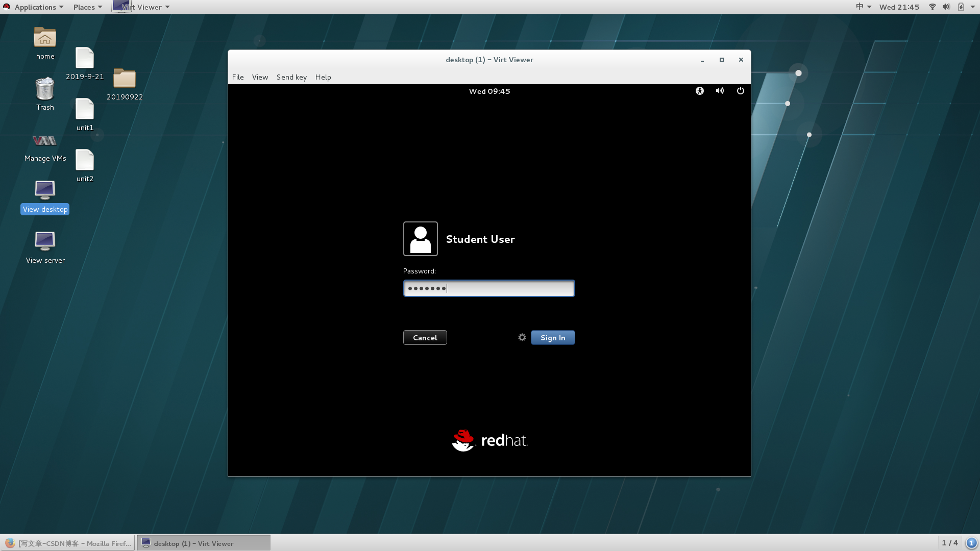Open the input method dropdown in top bar

(863, 7)
